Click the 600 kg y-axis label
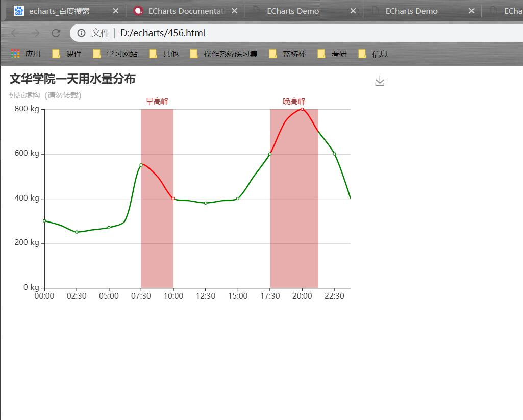This screenshot has width=523, height=420. click(x=27, y=153)
